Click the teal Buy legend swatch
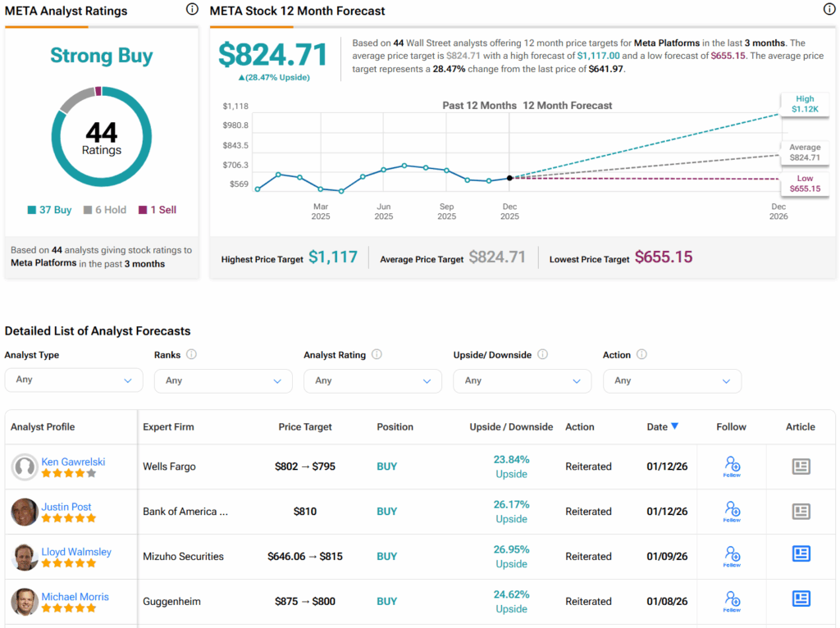Screen dimensions: 840x628 [32, 210]
